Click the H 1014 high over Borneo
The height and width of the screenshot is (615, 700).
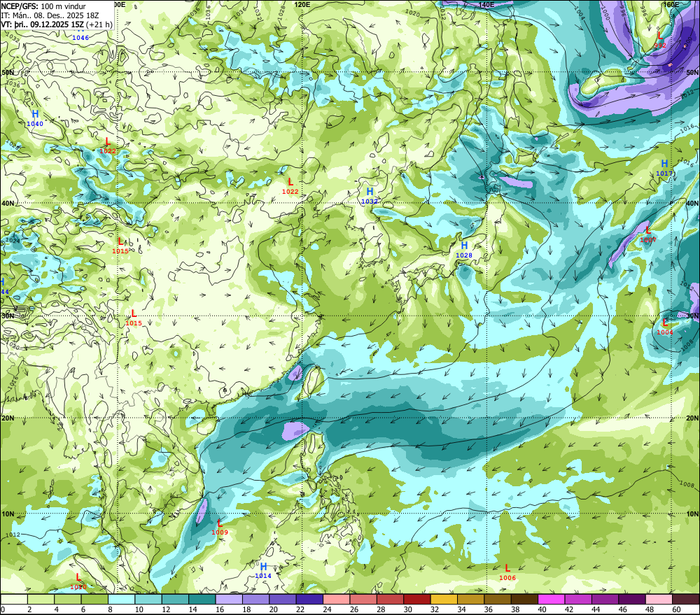coord(263,571)
